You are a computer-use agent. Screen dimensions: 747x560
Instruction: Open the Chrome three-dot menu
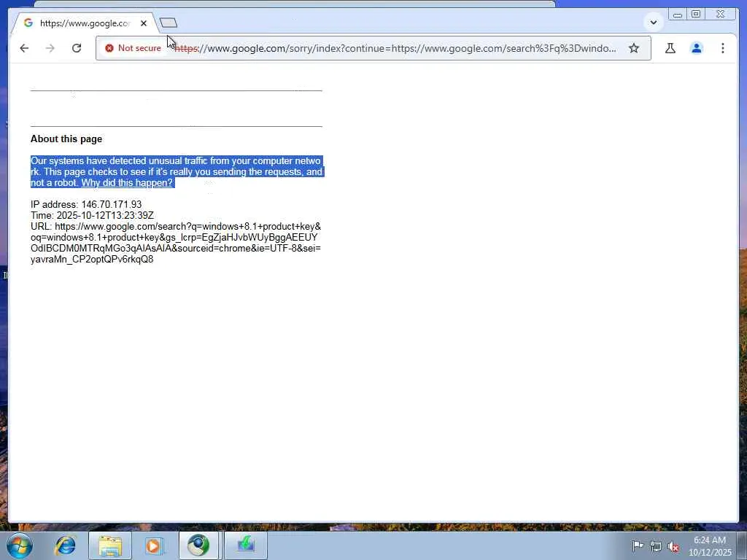click(723, 48)
